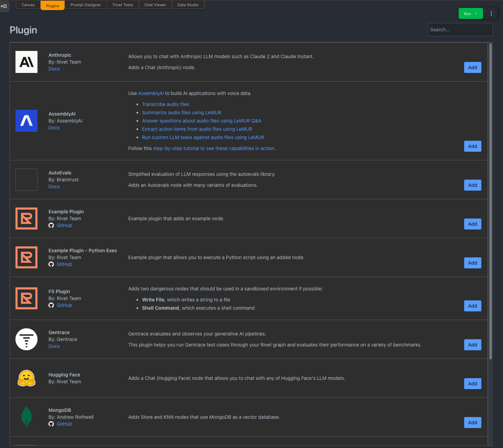The image size is (503, 448).
Task: Click the 'Shell Command' bold text
Action: click(161, 308)
